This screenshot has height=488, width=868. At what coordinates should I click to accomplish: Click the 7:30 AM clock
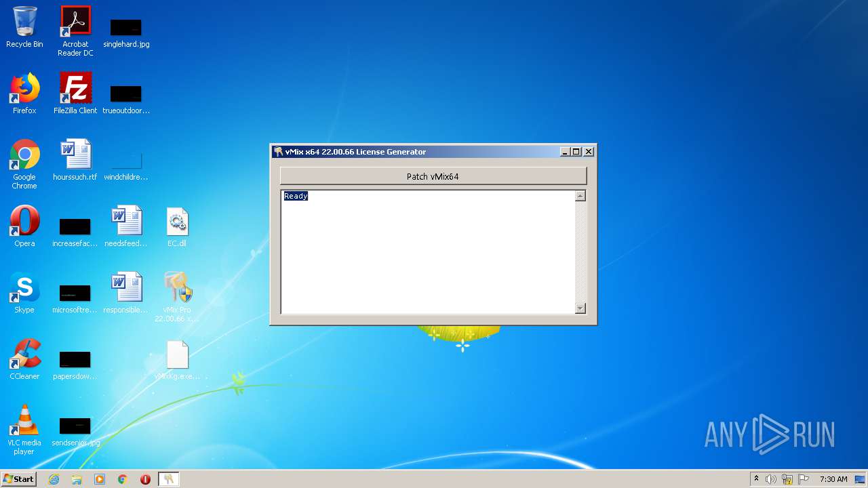(x=833, y=479)
